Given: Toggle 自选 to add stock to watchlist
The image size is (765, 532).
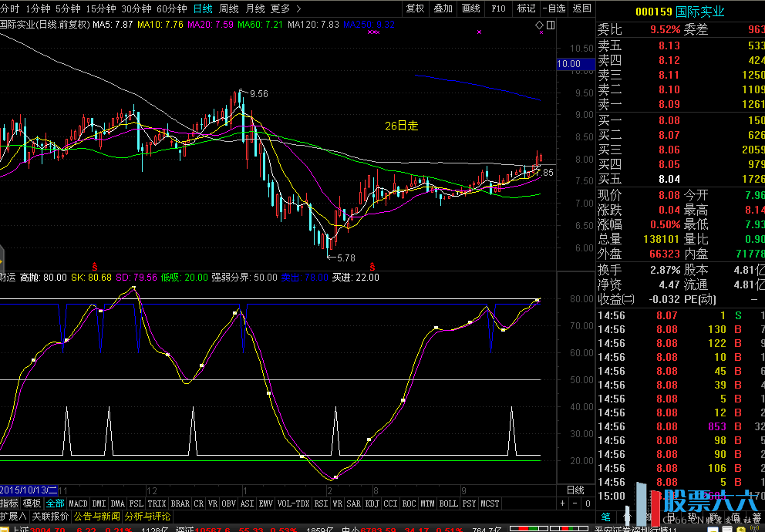Looking at the screenshot, I should coord(553,8).
